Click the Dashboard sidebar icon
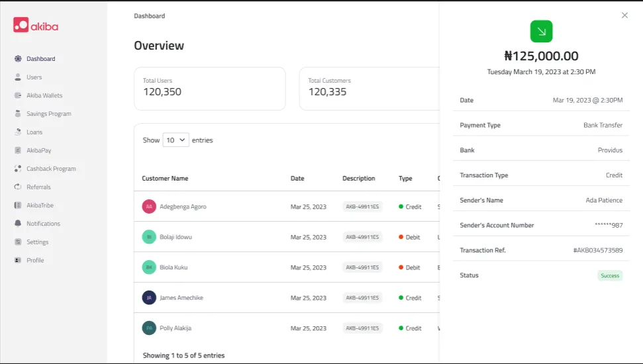 point(18,59)
